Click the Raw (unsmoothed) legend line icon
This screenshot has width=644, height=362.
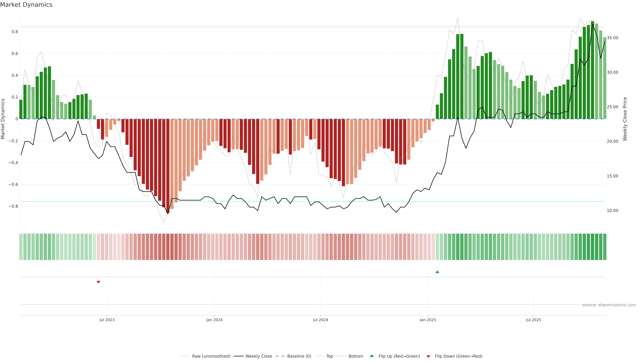click(x=185, y=356)
